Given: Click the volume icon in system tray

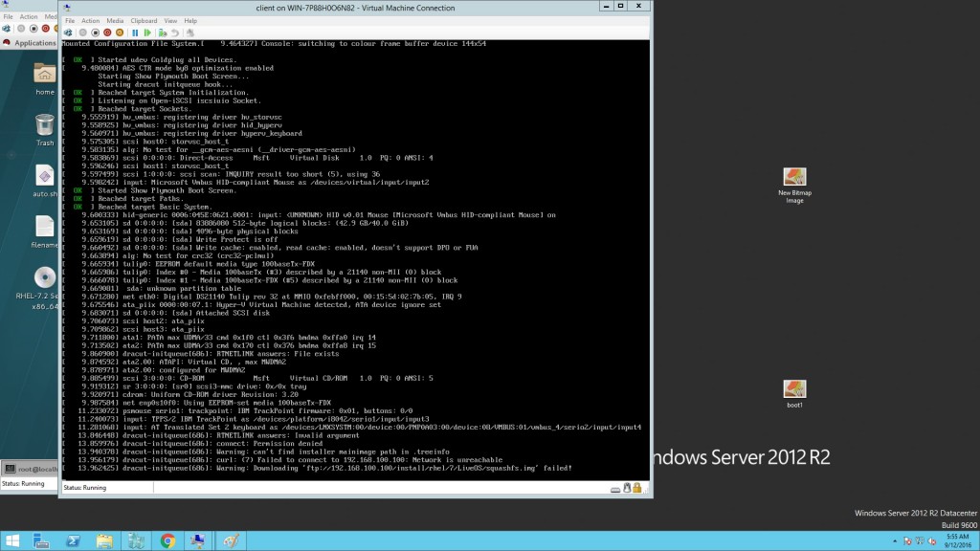Looking at the screenshot, I should [932, 541].
